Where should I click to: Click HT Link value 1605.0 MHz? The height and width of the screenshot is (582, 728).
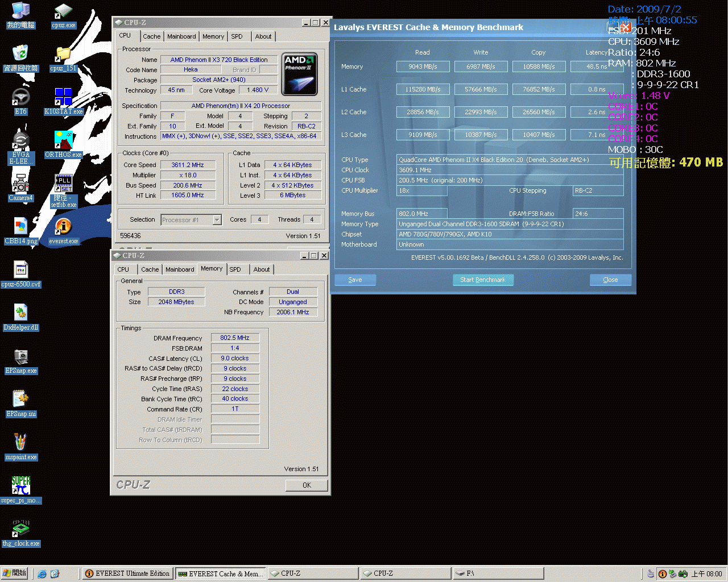(188, 195)
